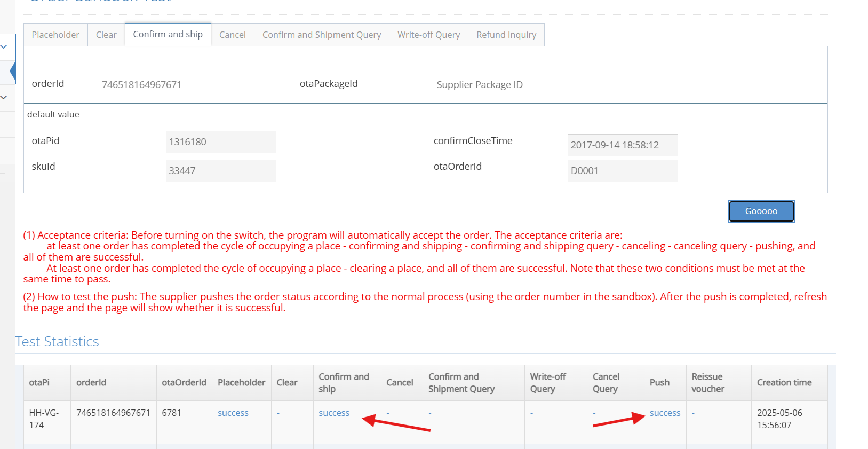Switch to the Placeholder tab
868x449 pixels.
55,35
